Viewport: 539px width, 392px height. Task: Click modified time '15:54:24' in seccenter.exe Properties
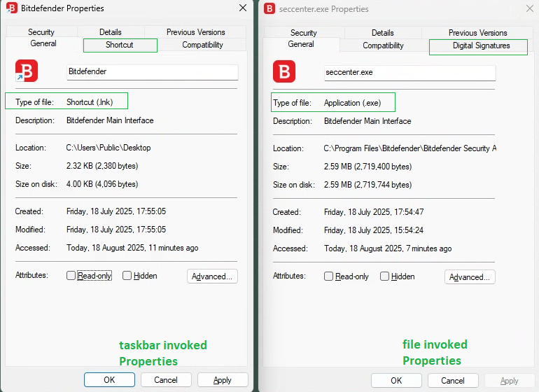pos(409,230)
